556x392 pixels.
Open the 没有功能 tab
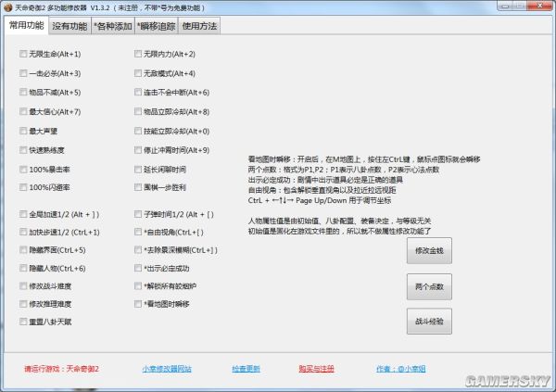[69, 26]
